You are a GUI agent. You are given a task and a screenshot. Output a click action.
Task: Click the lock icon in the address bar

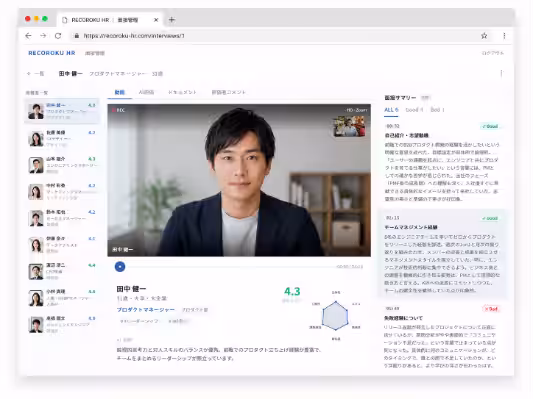click(x=77, y=36)
